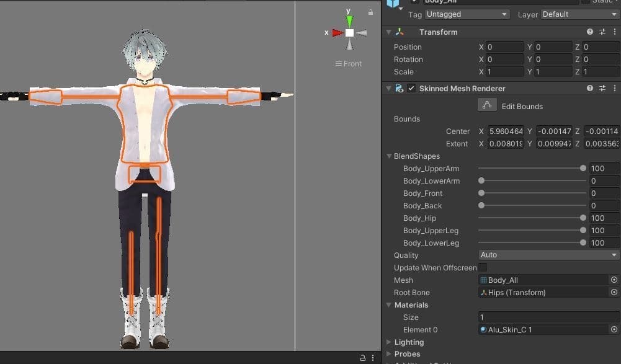This screenshot has height=364, width=621.
Task: Click the white center cube of gizmo
Action: pos(349,32)
